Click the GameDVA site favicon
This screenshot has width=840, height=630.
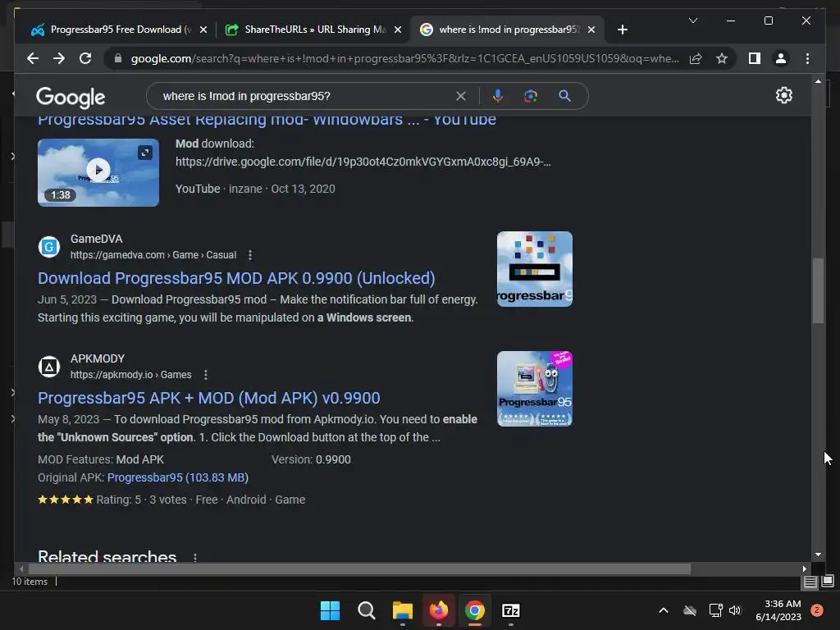48,247
